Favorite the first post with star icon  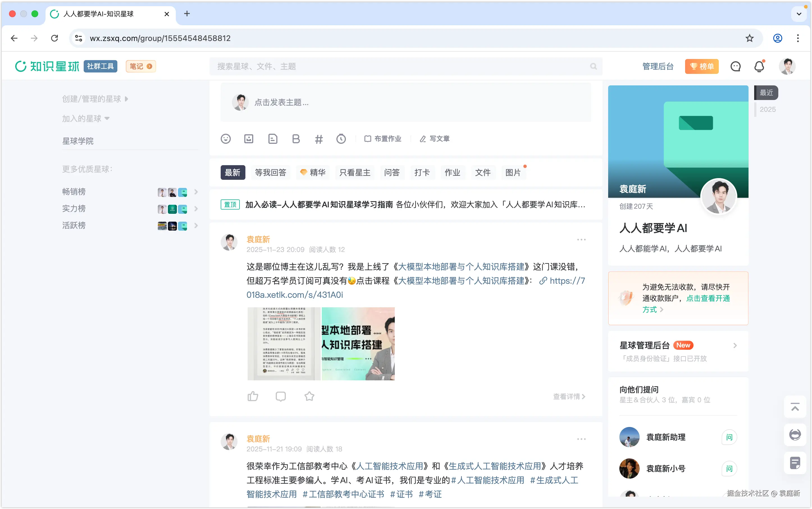tap(309, 396)
